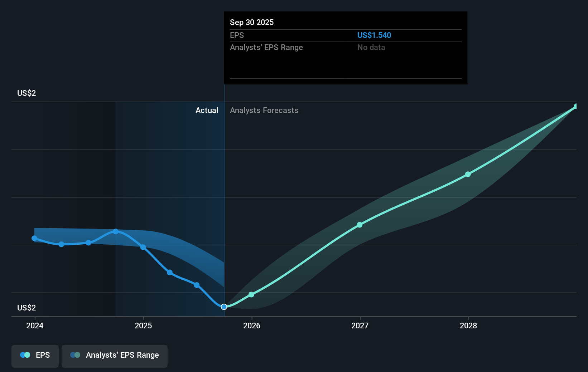Click the EPS data point at 2025

pyautogui.click(x=143, y=247)
